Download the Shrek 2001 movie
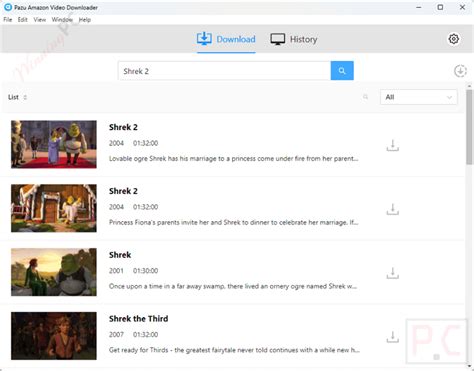Image resolution: width=474 pixels, height=371 pixels. coord(393,273)
